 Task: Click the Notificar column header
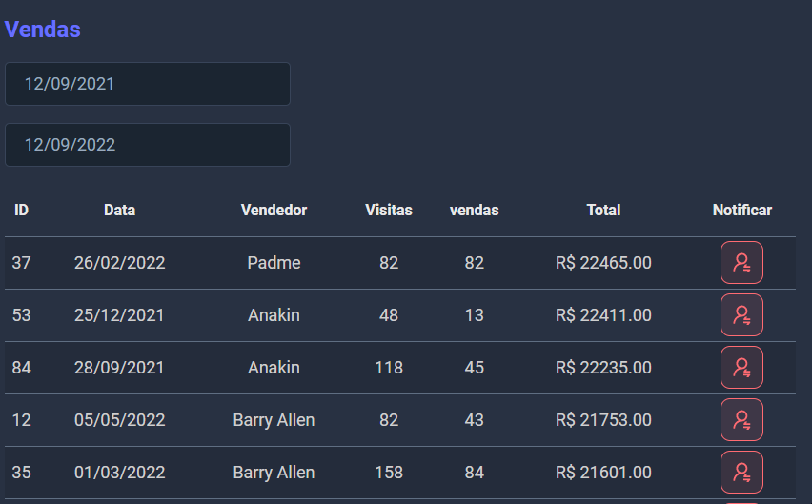[742, 211]
